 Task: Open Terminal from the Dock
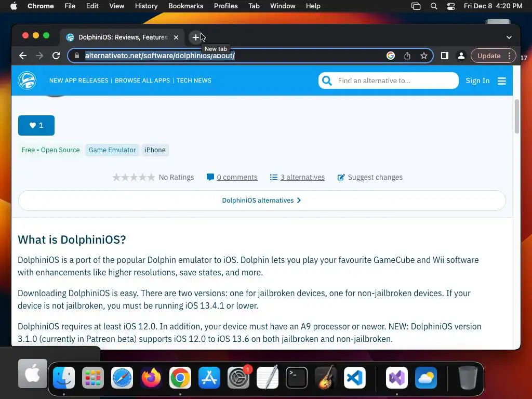297,378
